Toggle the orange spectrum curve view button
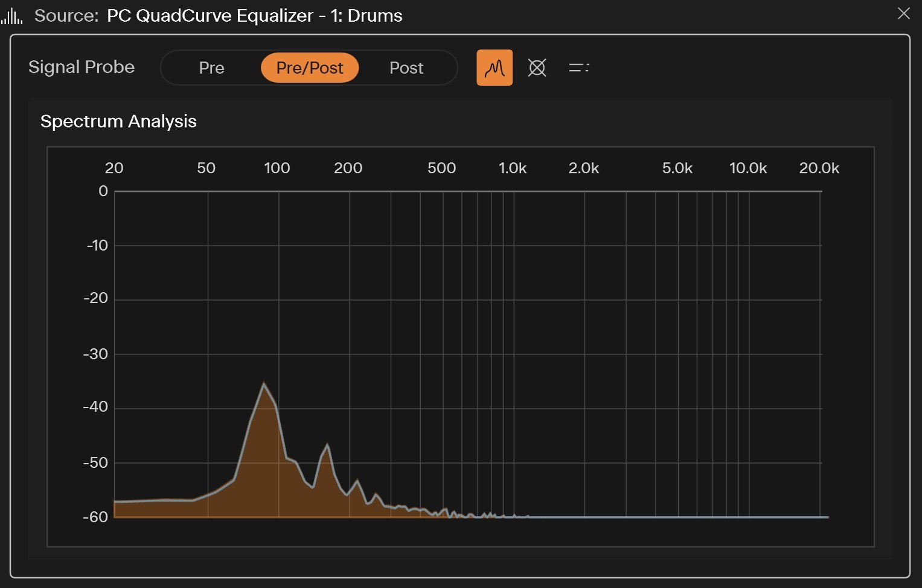This screenshot has width=922, height=588. pyautogui.click(x=494, y=68)
